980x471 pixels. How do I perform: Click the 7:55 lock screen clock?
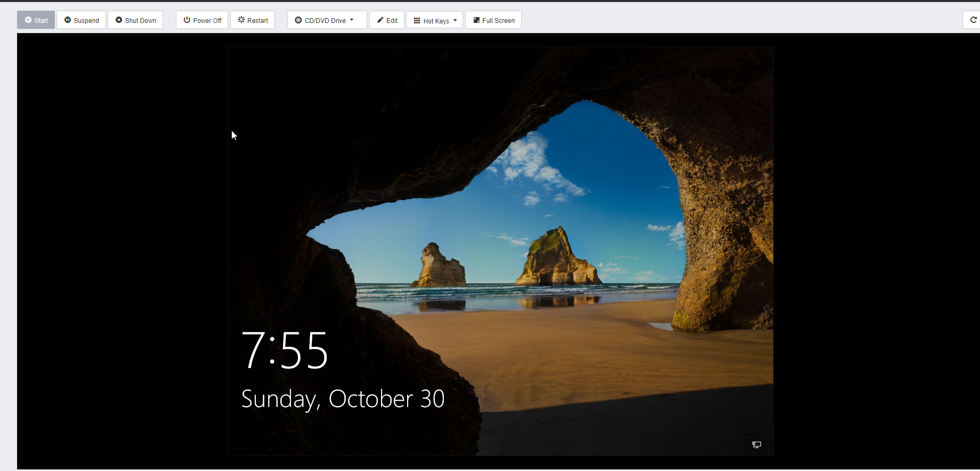285,350
